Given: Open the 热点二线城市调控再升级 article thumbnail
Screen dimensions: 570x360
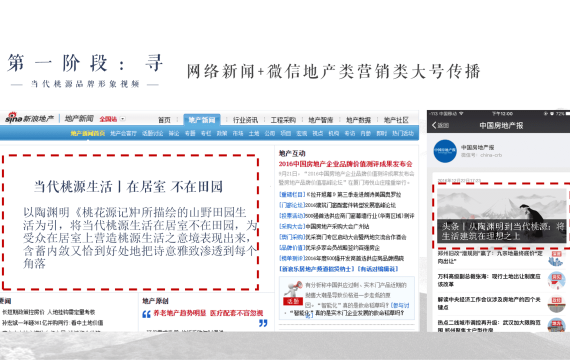Looking at the screenshot, I should (557, 325).
